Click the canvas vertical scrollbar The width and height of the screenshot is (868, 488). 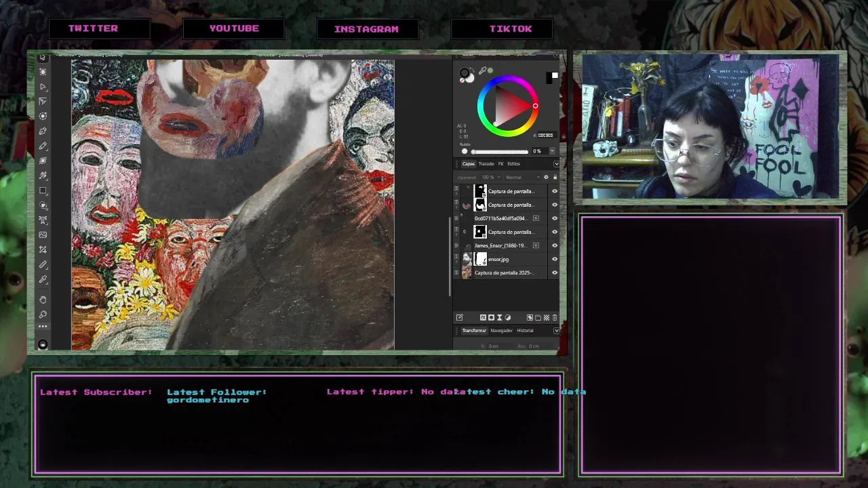point(450,256)
